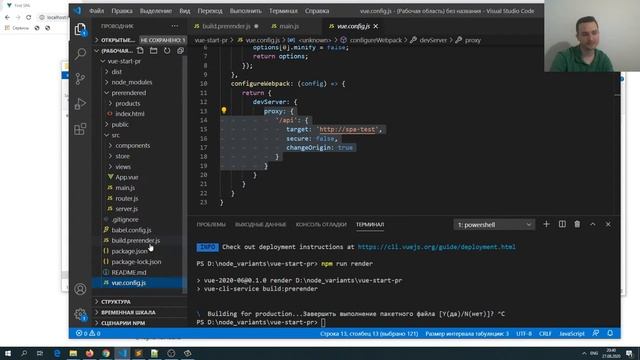640x360 pixels.
Task: Open router.js in the explorer
Action: [x=127, y=198]
